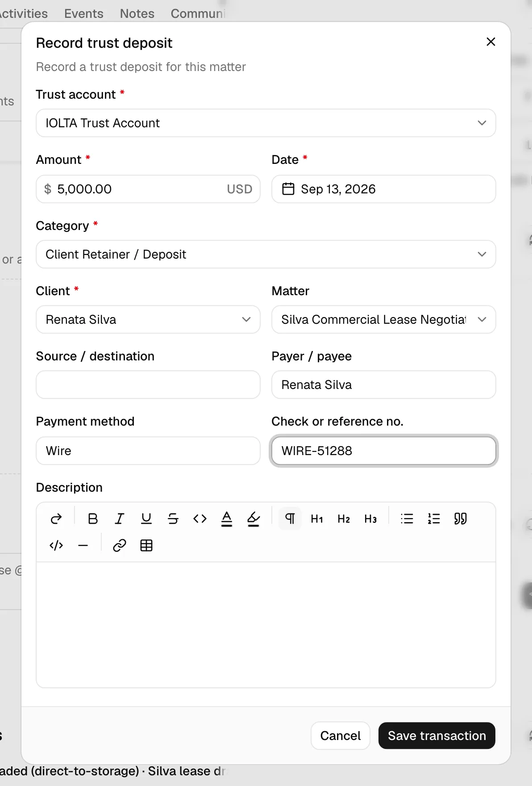
Task: Open the highlight color tool
Action: 254,518
